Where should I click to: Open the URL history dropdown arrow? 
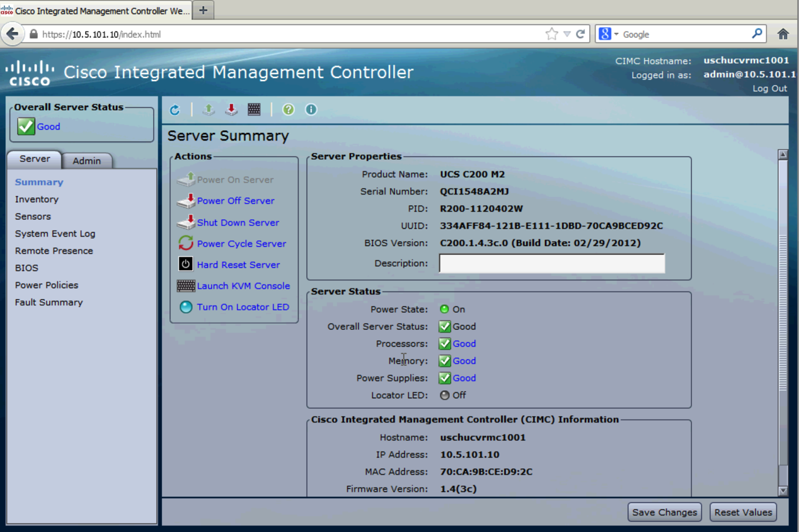[x=567, y=34]
